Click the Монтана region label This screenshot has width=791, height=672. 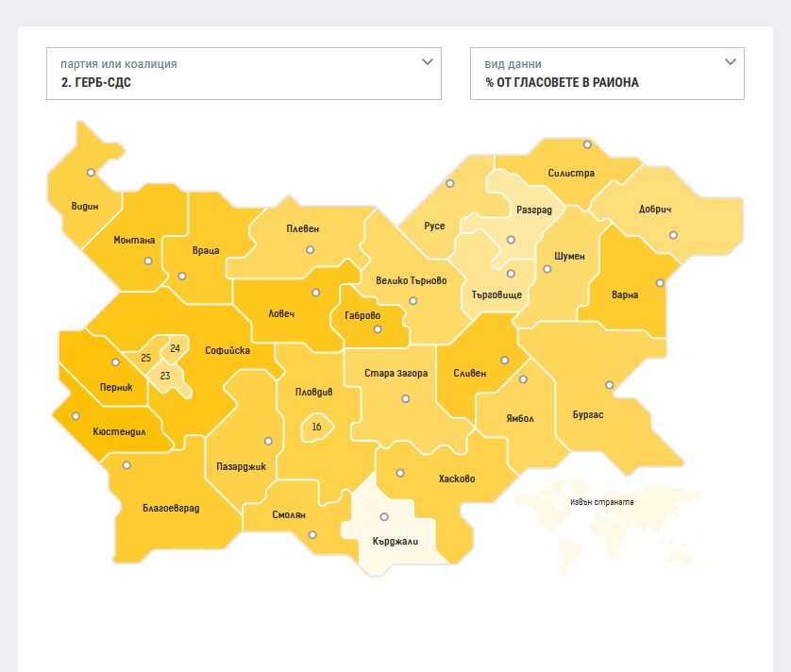coord(134,241)
